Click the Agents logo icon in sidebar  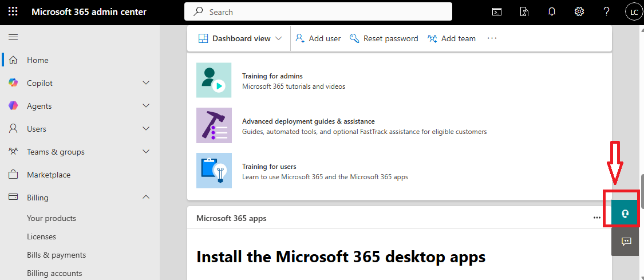point(13,106)
